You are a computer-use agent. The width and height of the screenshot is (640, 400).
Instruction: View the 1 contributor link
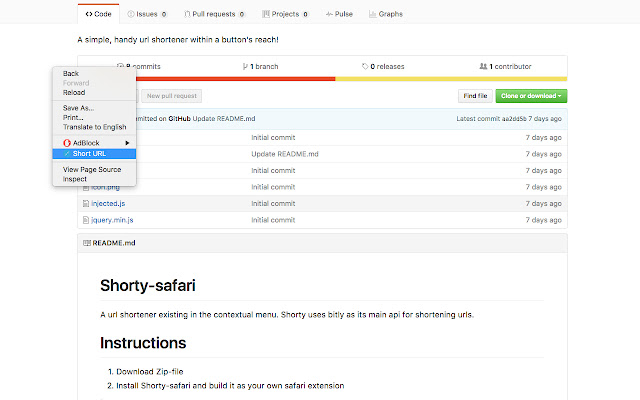[x=505, y=66]
